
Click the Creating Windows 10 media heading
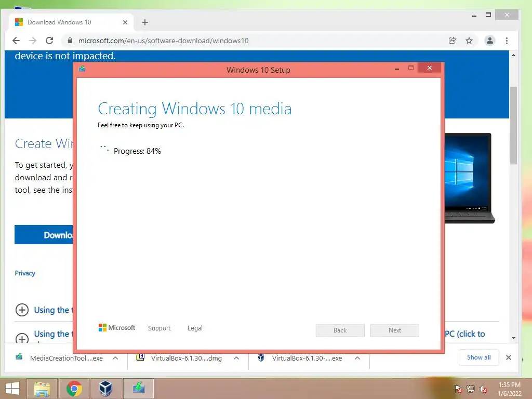tap(194, 109)
